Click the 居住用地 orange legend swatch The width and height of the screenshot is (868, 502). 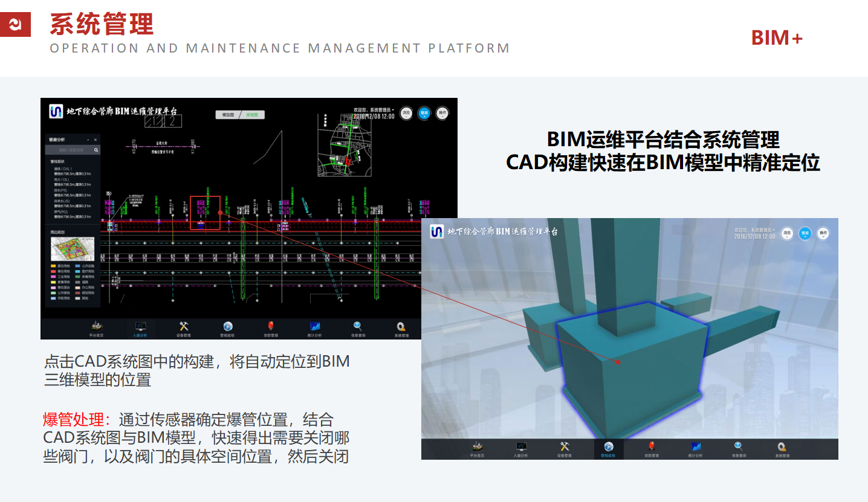[x=53, y=265]
